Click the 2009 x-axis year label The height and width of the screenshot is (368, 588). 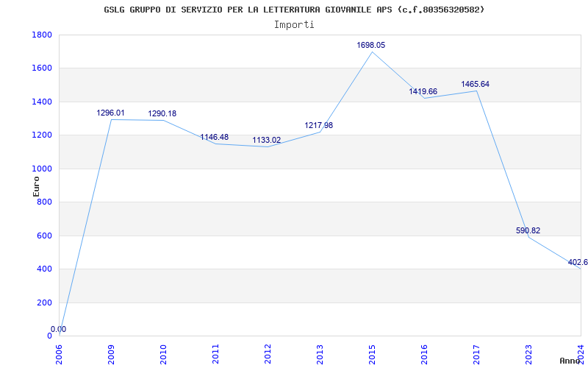click(112, 355)
